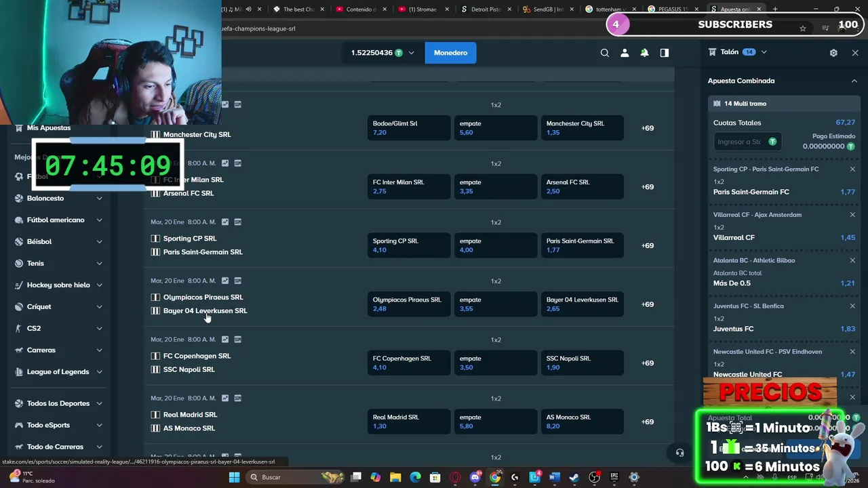Open Discord from taskbar
Image resolution: width=868 pixels, height=488 pixels.
coord(475,477)
